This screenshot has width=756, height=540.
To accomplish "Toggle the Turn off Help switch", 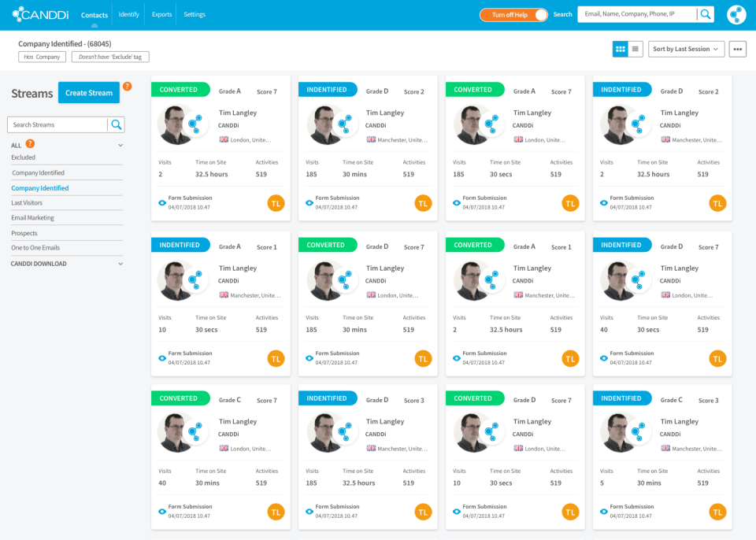I will [513, 15].
